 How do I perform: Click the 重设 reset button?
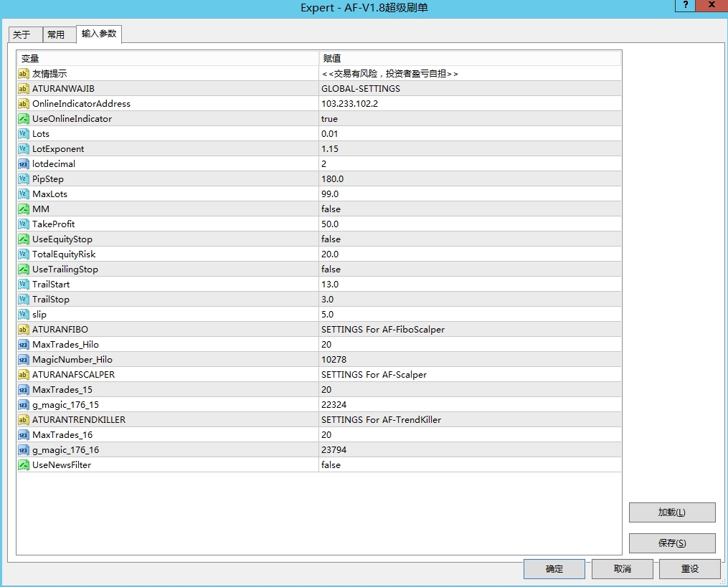(x=689, y=569)
